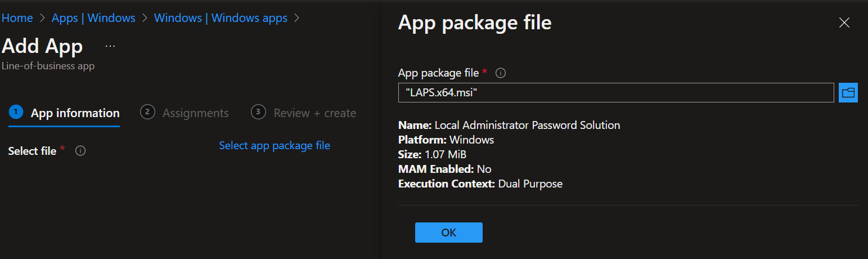This screenshot has width=868, height=259.
Task: Click the Size: 1.07 MiB text
Action: point(432,154)
